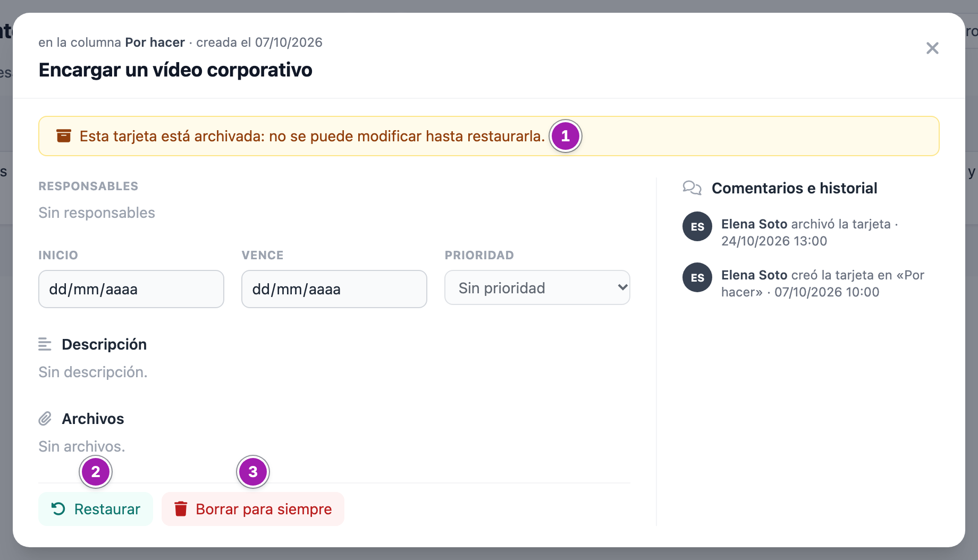Click 'creada el 07/10/2026' text
Screen dimensions: 978x560
[259, 43]
